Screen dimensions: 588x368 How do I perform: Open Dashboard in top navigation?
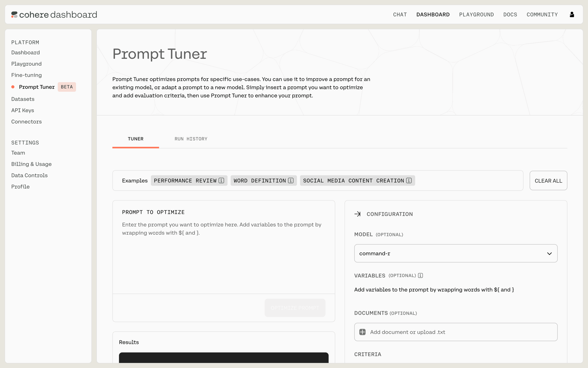pyautogui.click(x=433, y=14)
